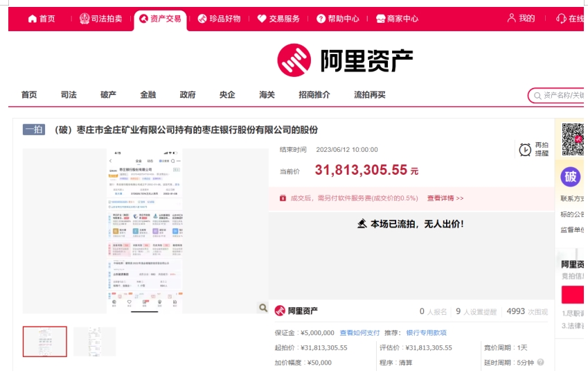Image resolution: width=588 pixels, height=380 pixels.
Task: Click the 我的 user profile icon
Action: (x=512, y=18)
